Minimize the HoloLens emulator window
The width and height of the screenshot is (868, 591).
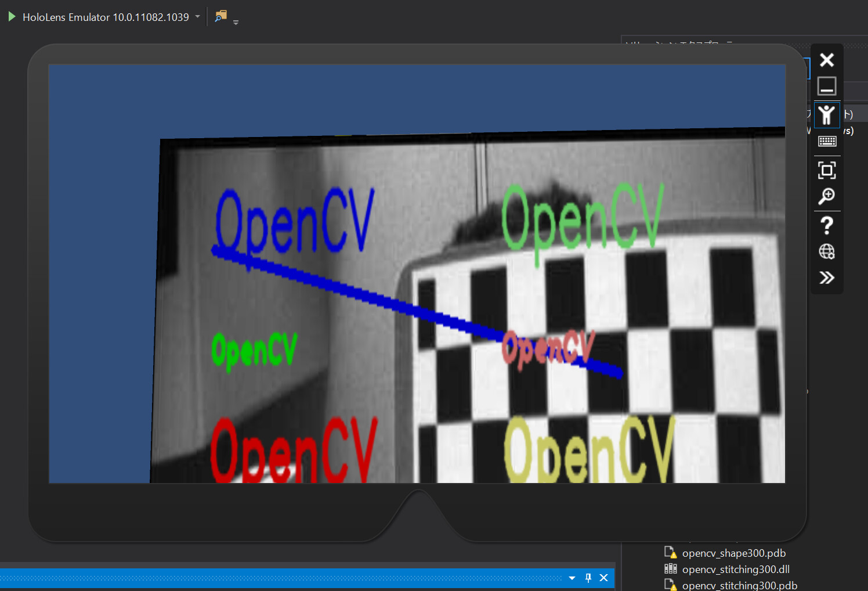coord(826,85)
